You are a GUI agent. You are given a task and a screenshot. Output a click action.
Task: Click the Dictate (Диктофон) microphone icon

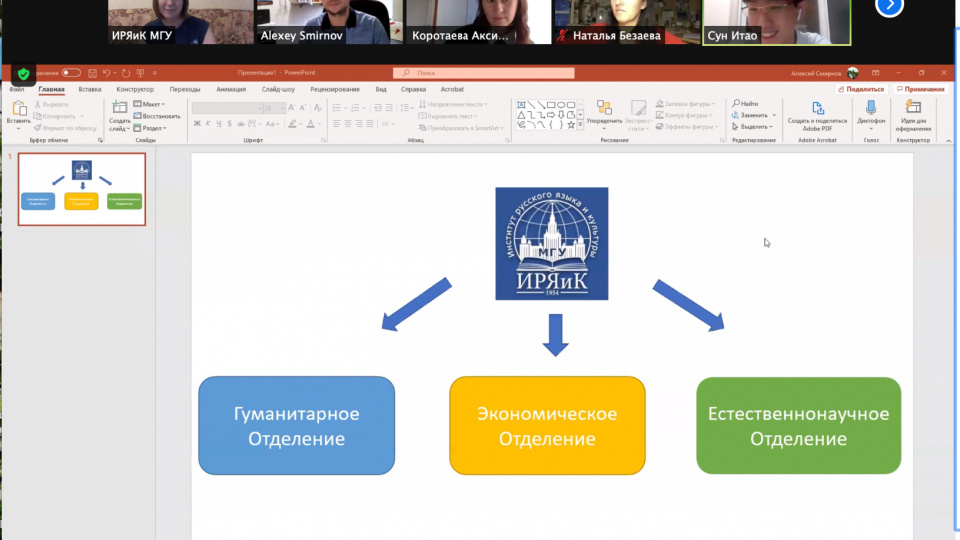(871, 108)
